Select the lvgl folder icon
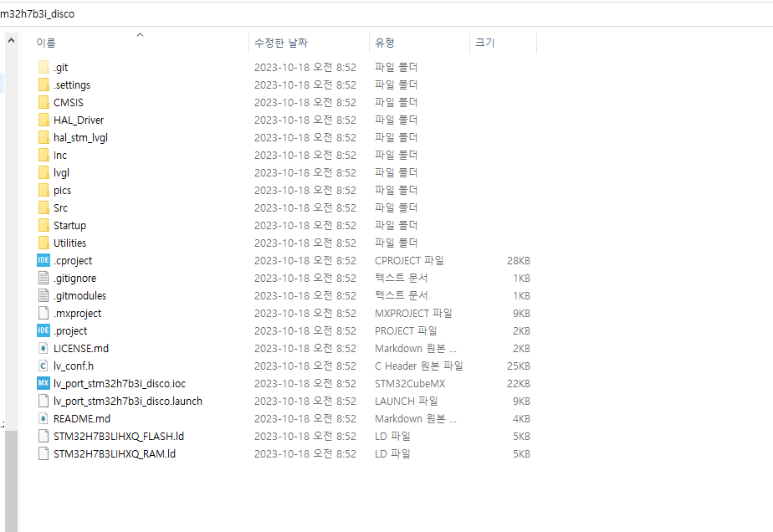 (x=44, y=172)
